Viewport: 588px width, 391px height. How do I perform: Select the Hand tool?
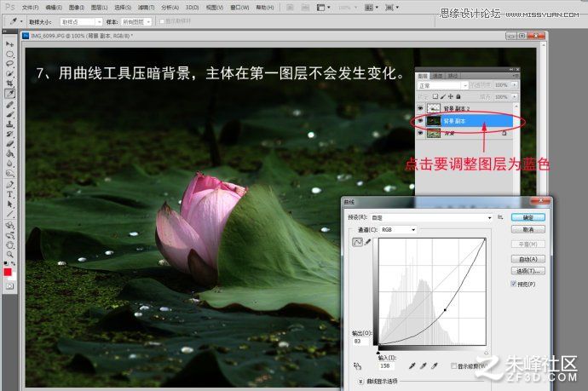coord(9,245)
